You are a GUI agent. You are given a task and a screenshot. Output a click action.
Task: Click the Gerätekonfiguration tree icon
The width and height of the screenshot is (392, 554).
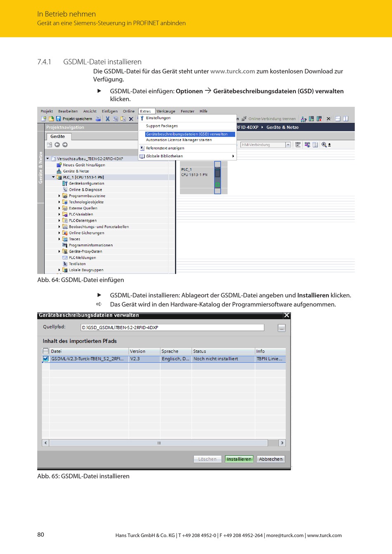tap(65, 184)
